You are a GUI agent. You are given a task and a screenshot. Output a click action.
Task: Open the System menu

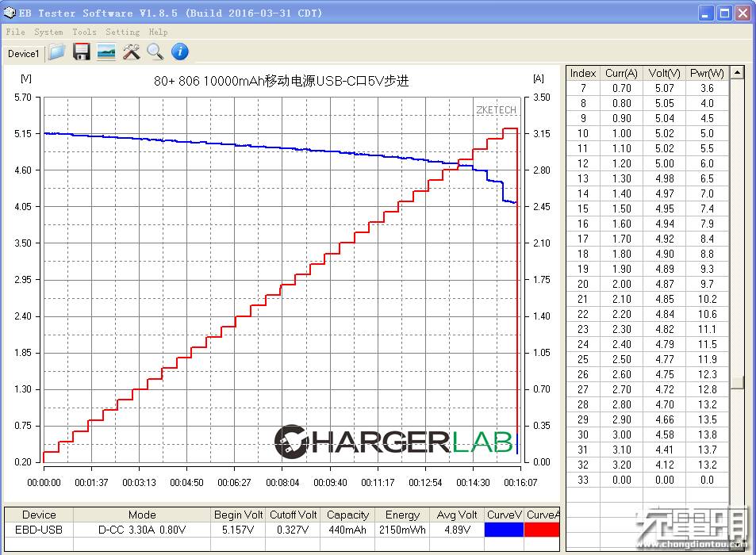[48, 33]
